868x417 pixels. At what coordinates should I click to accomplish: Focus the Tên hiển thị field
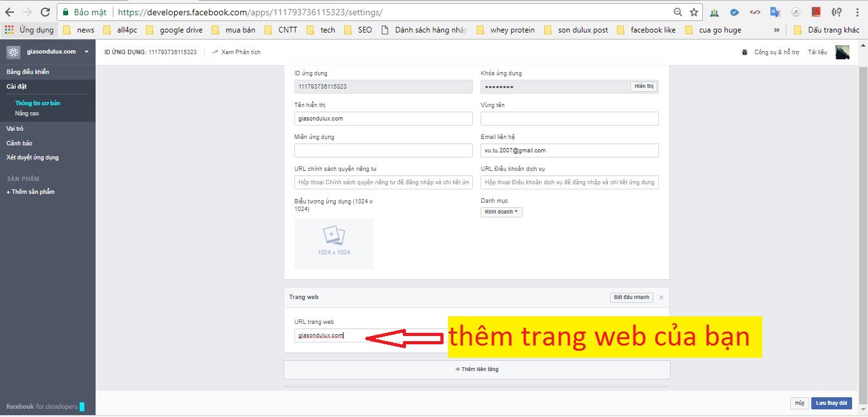pos(384,119)
